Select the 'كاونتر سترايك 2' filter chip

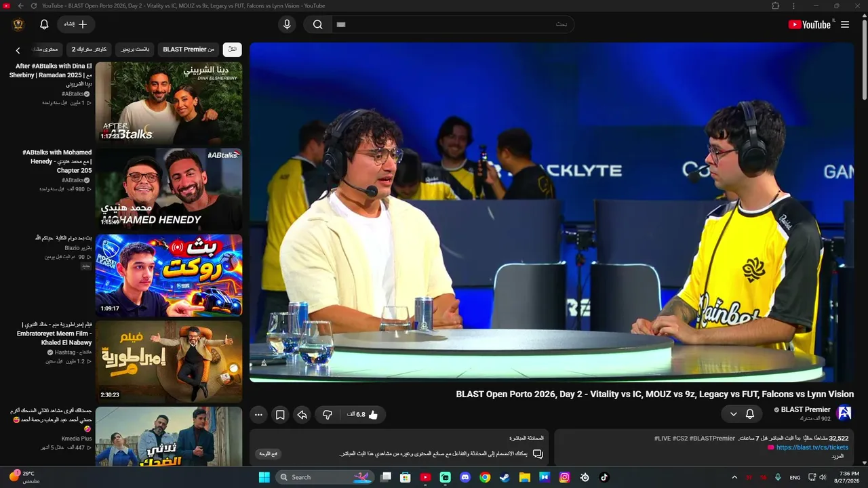[90, 49]
